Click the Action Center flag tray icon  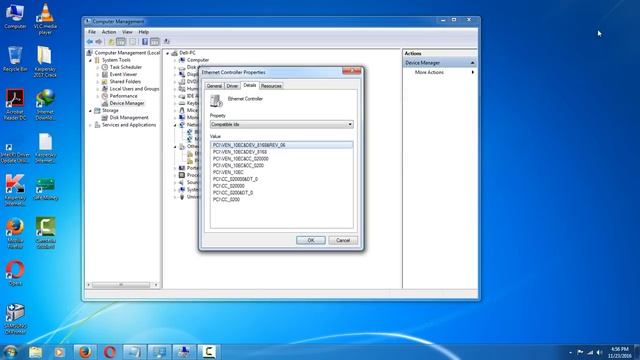point(580,352)
